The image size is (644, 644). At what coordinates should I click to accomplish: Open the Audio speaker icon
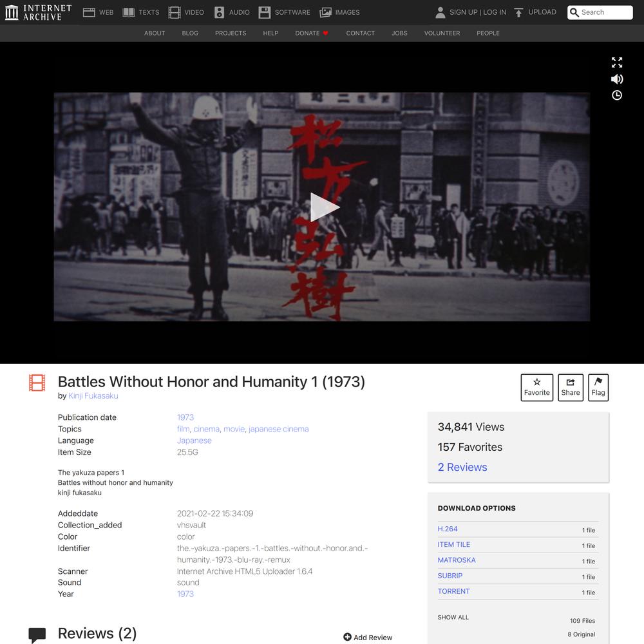[220, 12]
